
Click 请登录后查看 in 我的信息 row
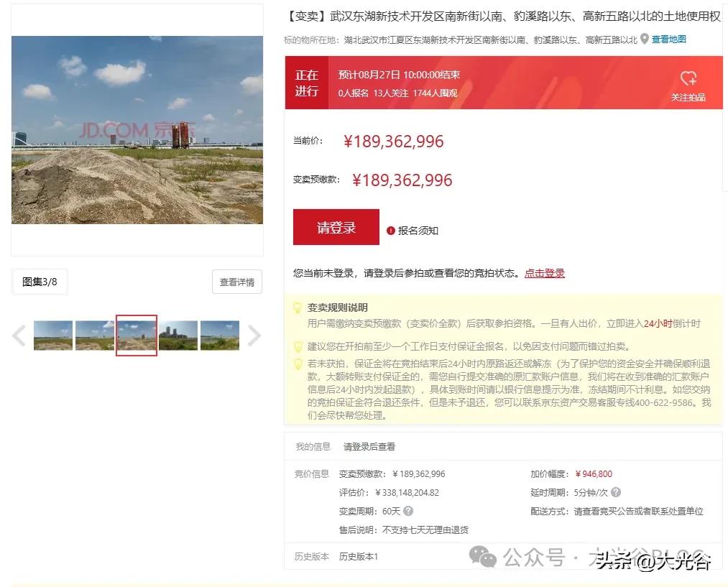pyautogui.click(x=369, y=447)
